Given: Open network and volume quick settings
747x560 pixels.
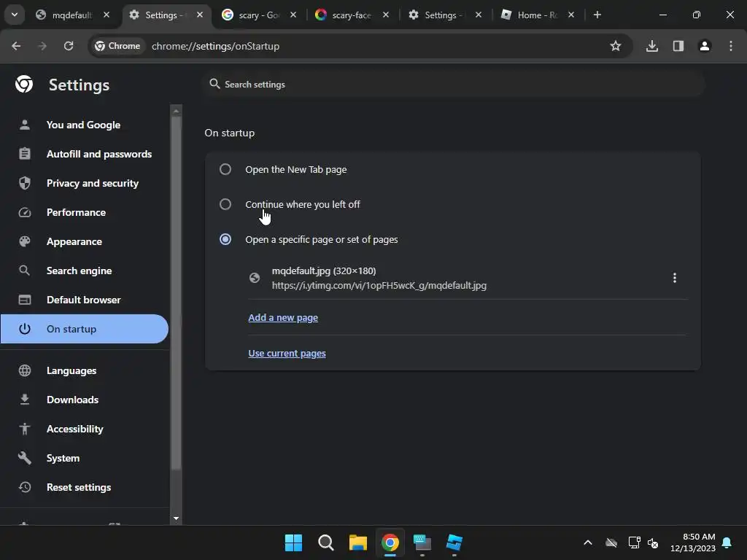Looking at the screenshot, I should coord(643,542).
